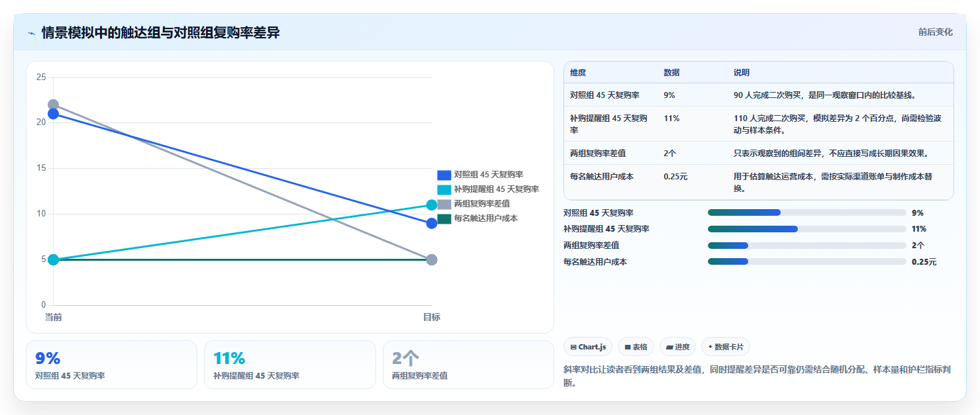Viewport: 980px width, 415px height.
Task: Click table cell 补购提醒组 45 天复购率
Action: click(x=609, y=124)
